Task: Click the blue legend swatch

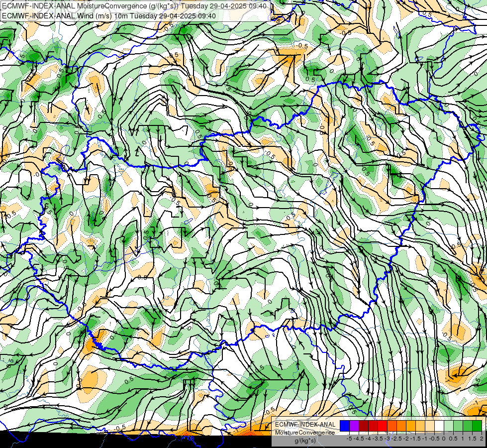Action: [x=345, y=426]
